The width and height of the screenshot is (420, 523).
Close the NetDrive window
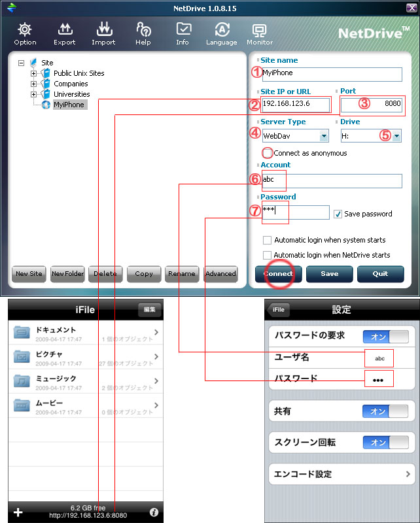(x=412, y=8)
